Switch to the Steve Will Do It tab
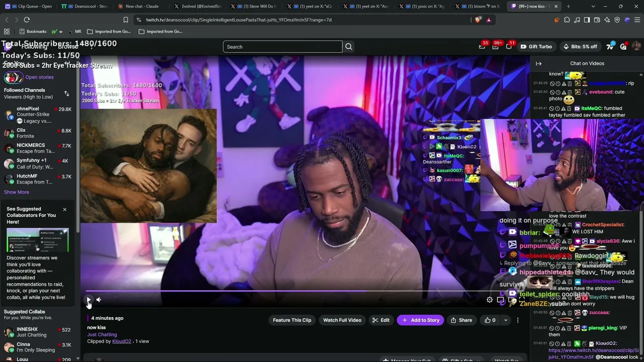 (254, 7)
